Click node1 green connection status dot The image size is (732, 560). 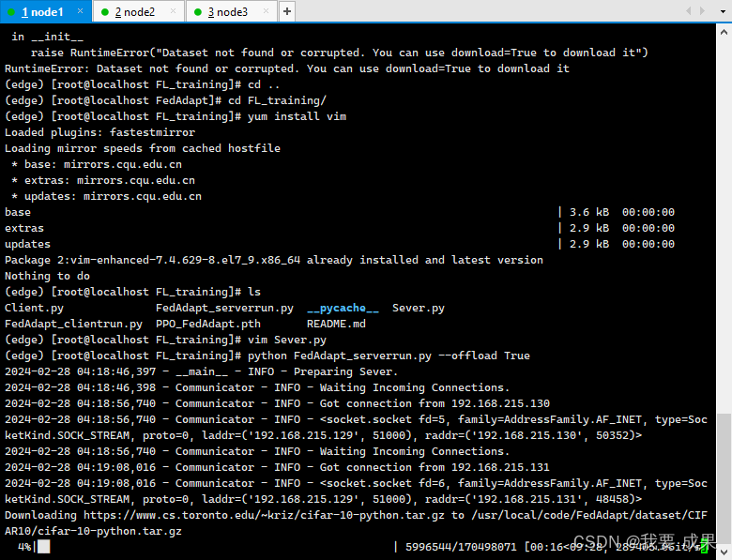pyautogui.click(x=11, y=12)
